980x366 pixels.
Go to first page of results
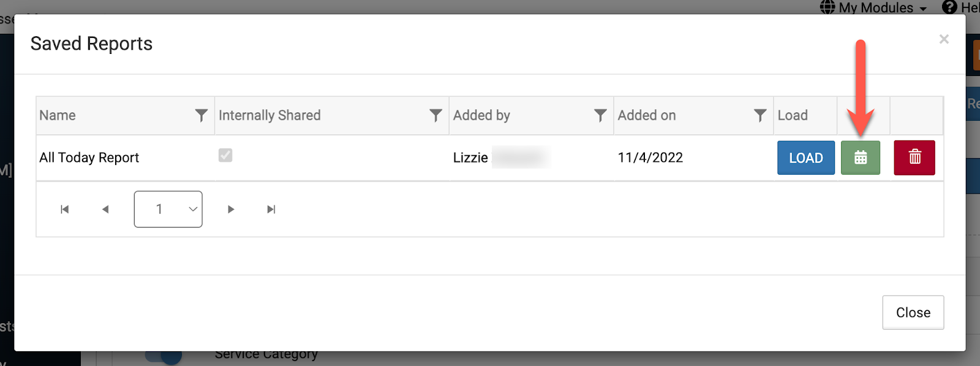pyautogui.click(x=65, y=210)
